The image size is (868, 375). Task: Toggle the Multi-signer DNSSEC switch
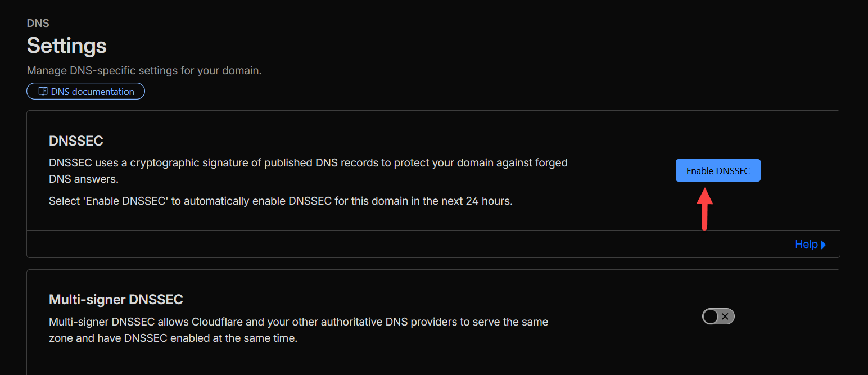pyautogui.click(x=718, y=317)
